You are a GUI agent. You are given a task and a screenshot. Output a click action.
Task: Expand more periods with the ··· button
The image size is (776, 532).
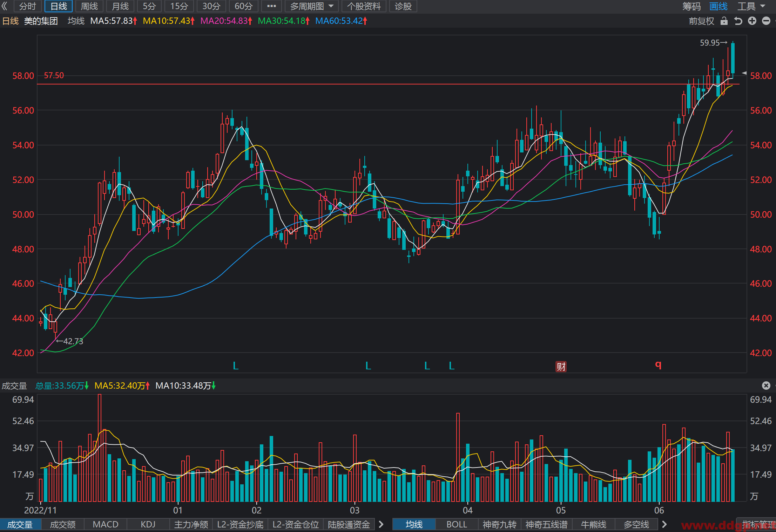(x=271, y=6)
